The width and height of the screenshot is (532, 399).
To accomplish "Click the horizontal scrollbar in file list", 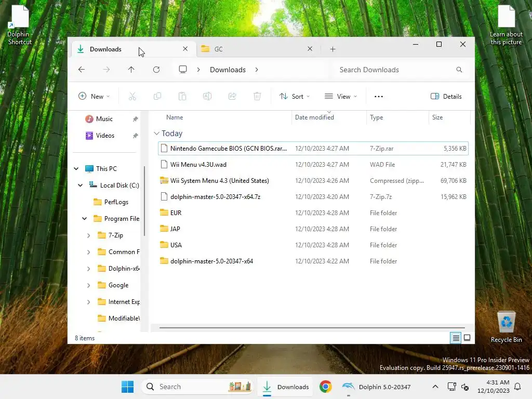I will (312, 328).
